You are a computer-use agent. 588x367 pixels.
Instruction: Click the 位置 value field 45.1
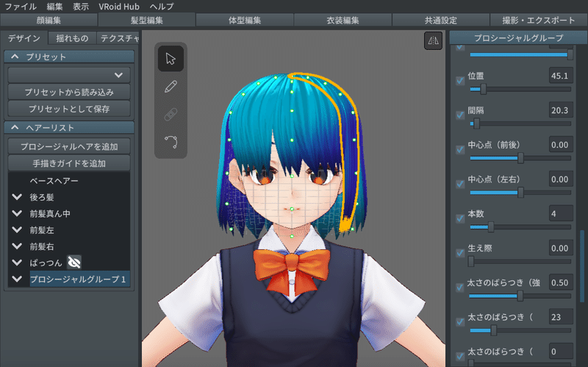pos(561,76)
